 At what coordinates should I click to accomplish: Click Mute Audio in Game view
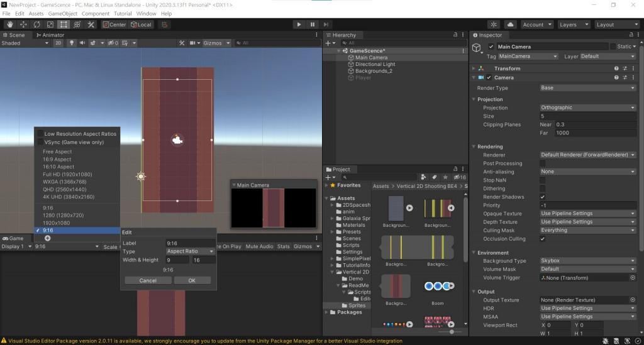[259, 246]
